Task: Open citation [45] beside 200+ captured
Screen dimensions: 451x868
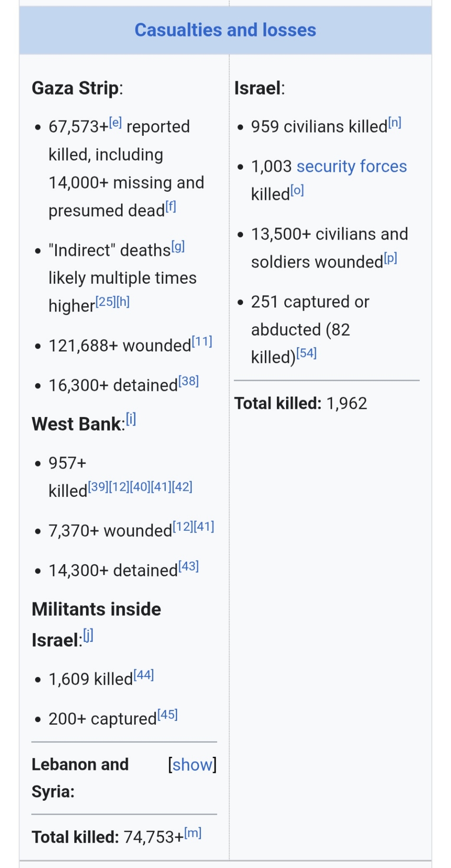Action: 168,714
